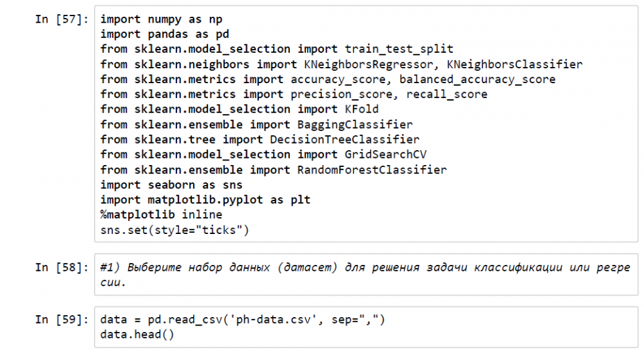The height and width of the screenshot is (350, 644).
Task: Click the '%matplotlib inline' magic command
Action: pos(161,215)
